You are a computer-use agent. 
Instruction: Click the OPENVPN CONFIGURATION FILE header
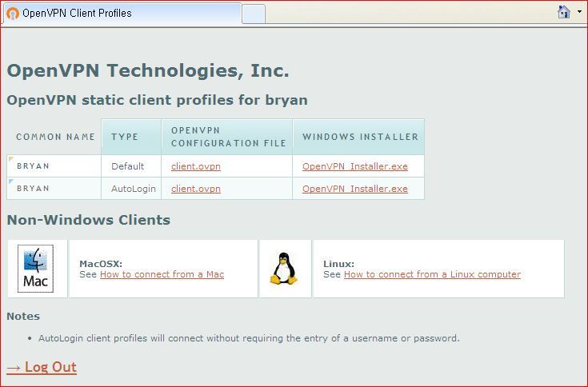(229, 137)
